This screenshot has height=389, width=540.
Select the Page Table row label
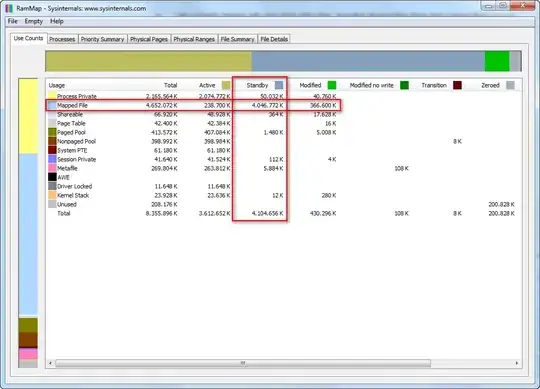(x=71, y=123)
